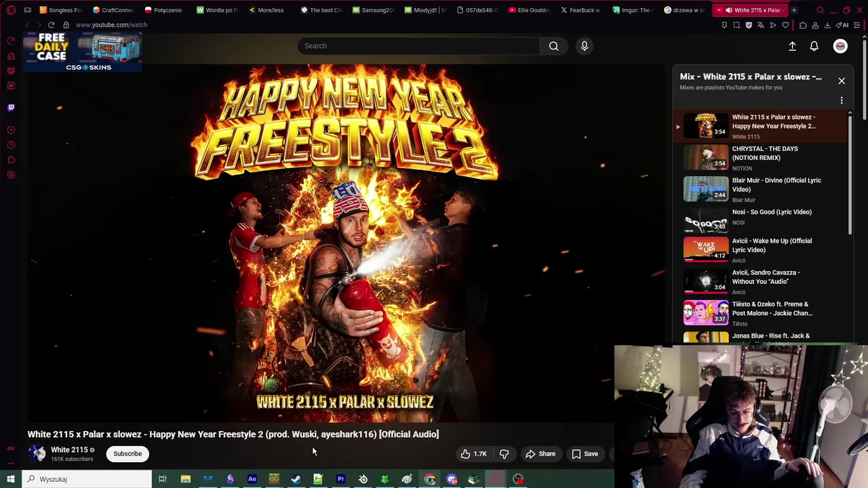Click the Mix playlist scrollbar
Image resolution: width=868 pixels, height=488 pixels.
pos(850,175)
